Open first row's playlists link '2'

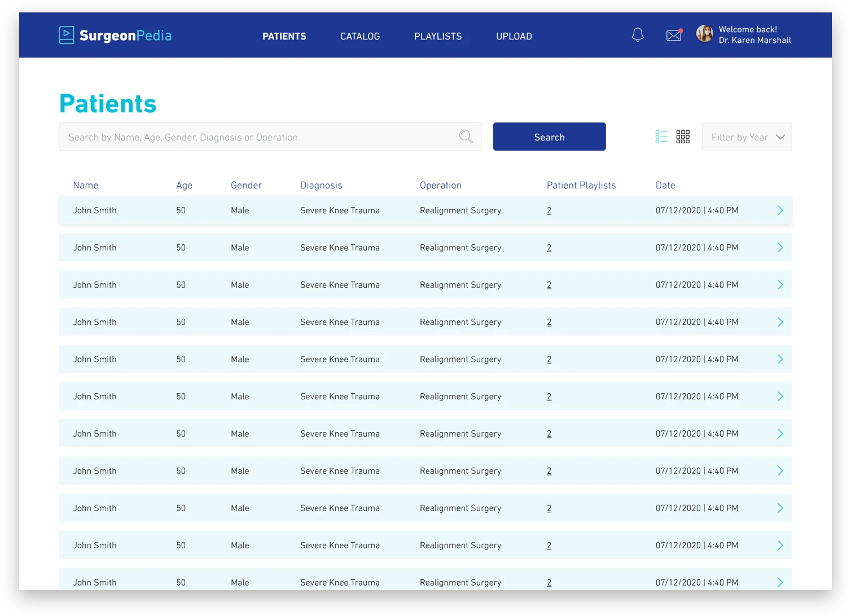[x=549, y=210]
